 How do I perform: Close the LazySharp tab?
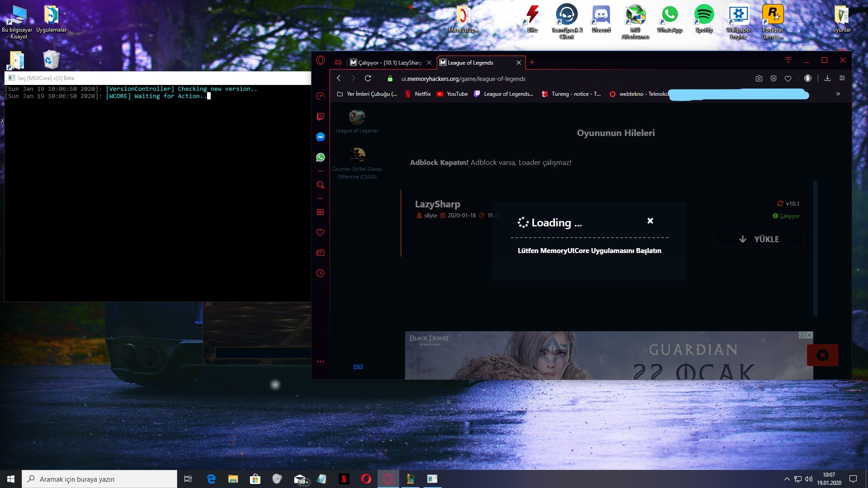(429, 62)
